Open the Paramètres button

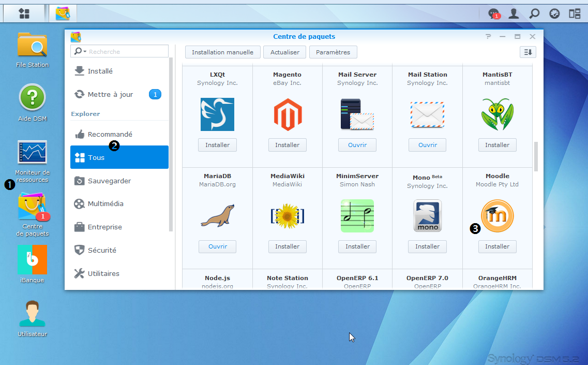click(333, 52)
